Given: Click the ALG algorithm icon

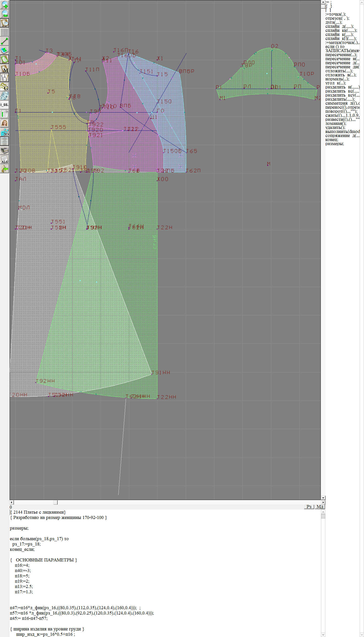Looking at the screenshot, I should pyautogui.click(x=5, y=160).
